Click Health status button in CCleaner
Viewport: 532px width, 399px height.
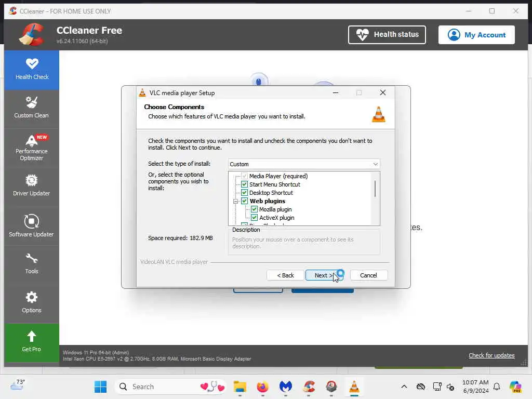click(387, 35)
